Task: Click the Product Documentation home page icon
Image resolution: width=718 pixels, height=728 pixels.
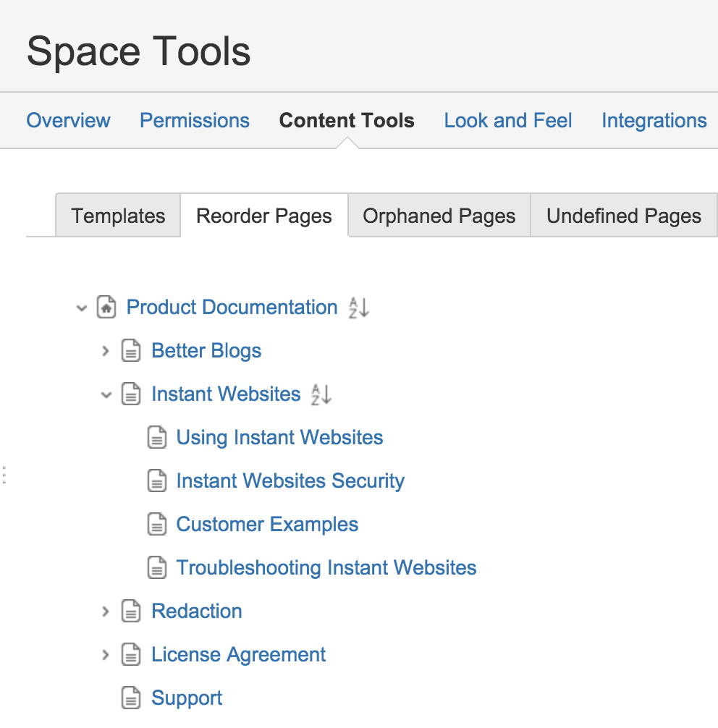Action: [x=106, y=307]
